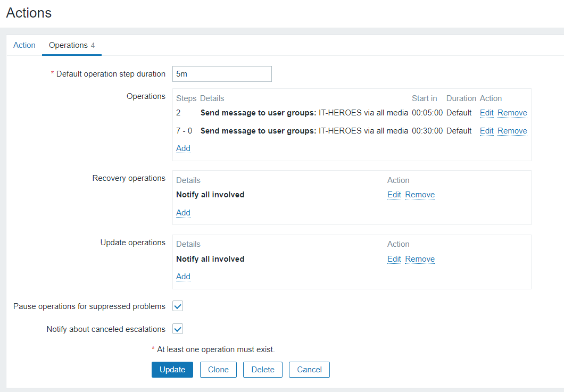Click the Default operation step duration field
This screenshot has width=564, height=392.
(x=222, y=74)
